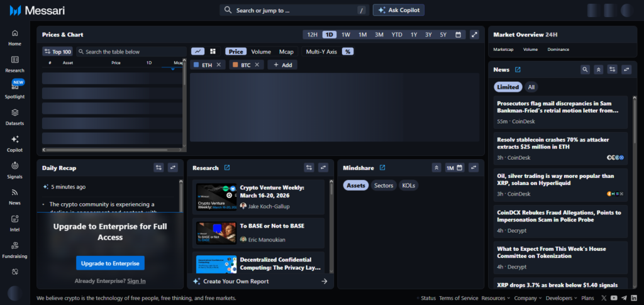Switch Market Overview to Dominance tab
The height and width of the screenshot is (305, 644).
(558, 49)
